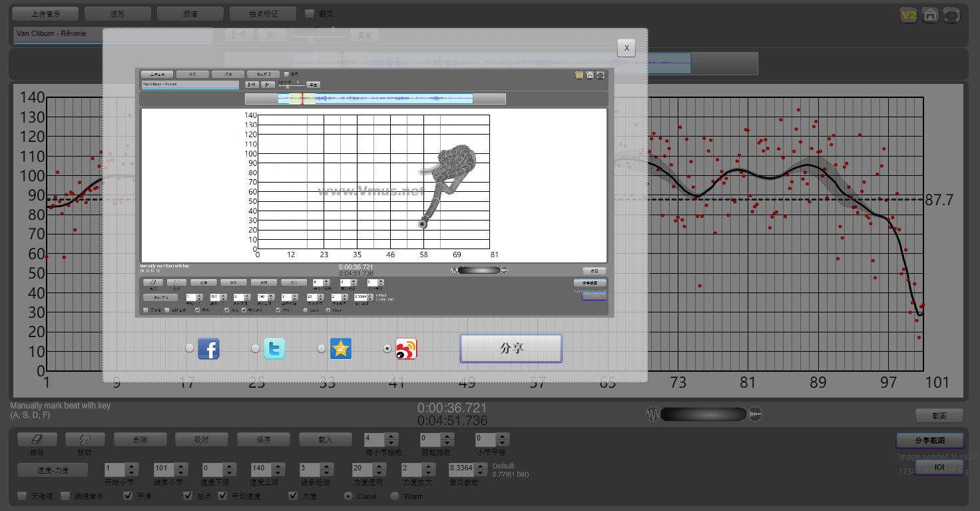Screen dimensions: 980x511
Task: Select the eraser tool button
Action: coord(37,440)
